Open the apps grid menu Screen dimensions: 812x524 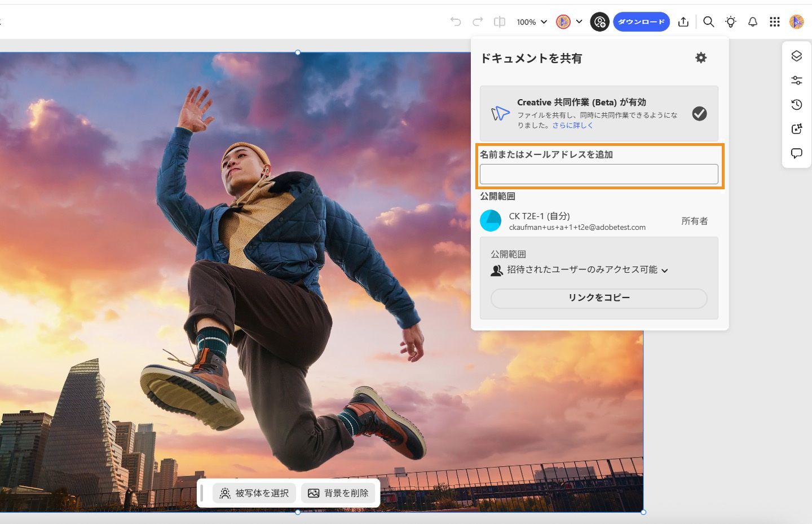(x=774, y=21)
